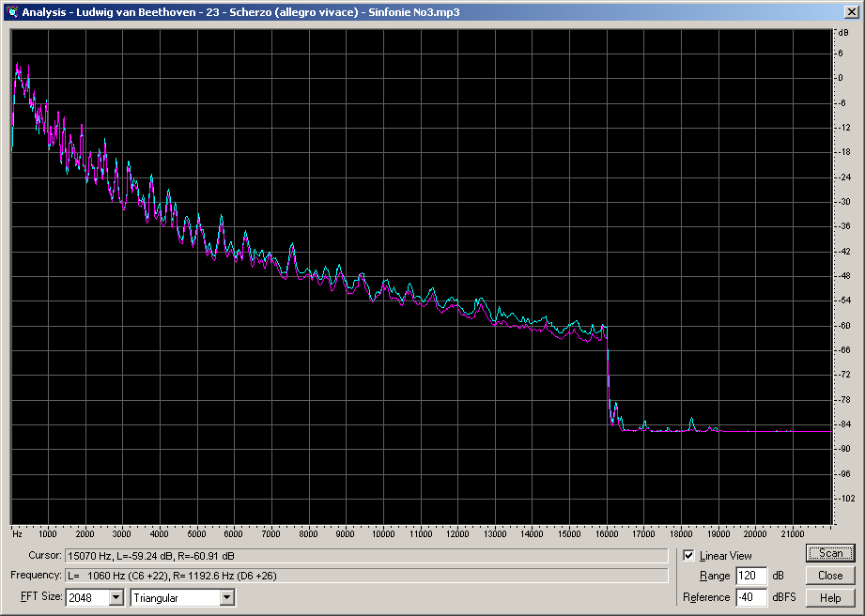Click the Cursor readout field
The height and width of the screenshot is (616, 865).
366,556
